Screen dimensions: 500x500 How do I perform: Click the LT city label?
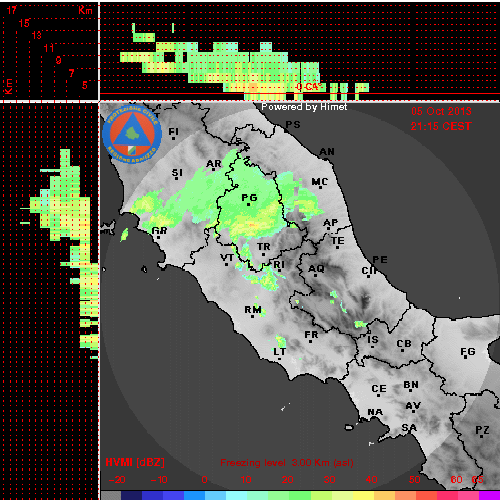[x=279, y=352]
